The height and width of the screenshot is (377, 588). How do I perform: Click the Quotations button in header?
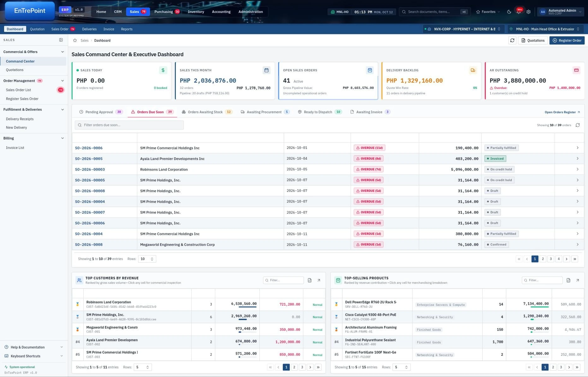pos(533,40)
